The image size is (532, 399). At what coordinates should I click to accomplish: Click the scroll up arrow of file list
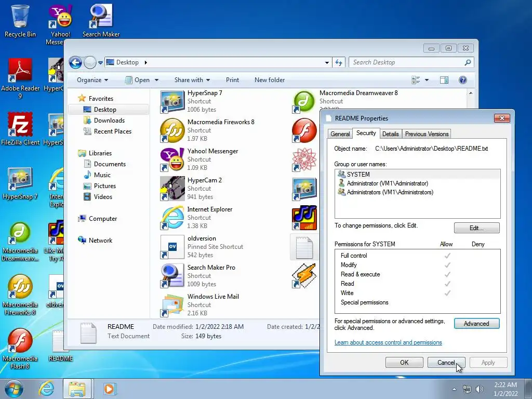(x=471, y=93)
